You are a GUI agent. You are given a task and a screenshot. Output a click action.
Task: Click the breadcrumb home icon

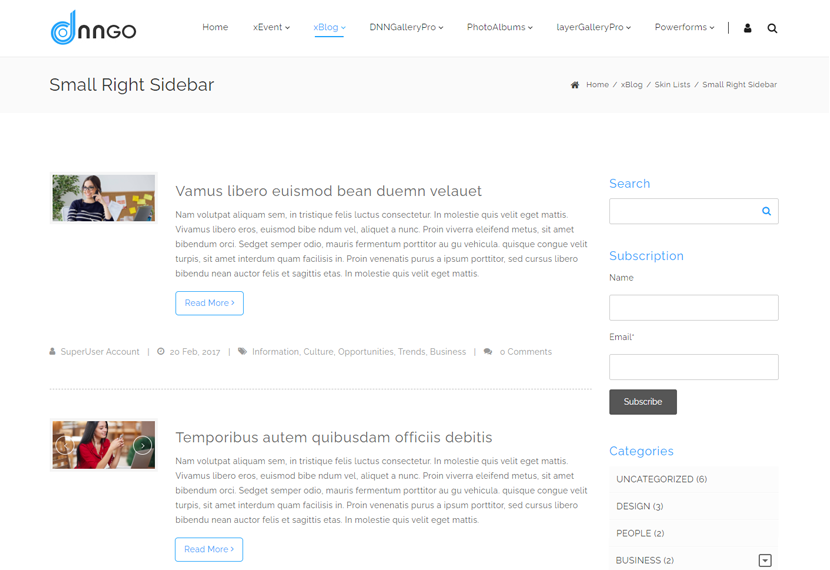pyautogui.click(x=575, y=85)
